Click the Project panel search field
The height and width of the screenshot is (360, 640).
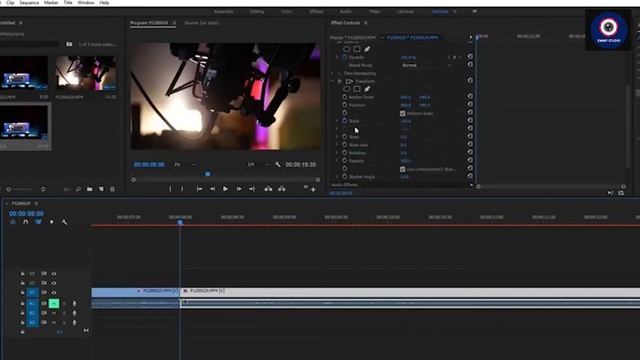click(x=29, y=44)
